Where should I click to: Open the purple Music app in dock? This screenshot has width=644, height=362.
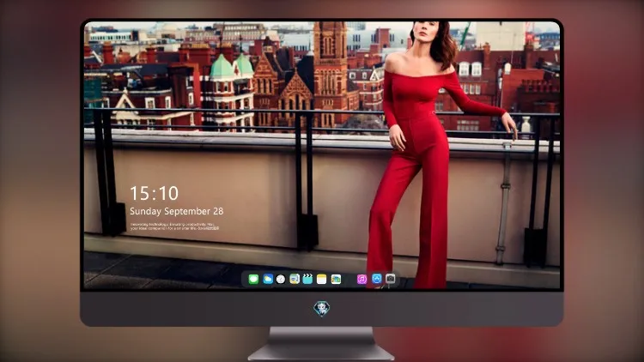click(361, 279)
